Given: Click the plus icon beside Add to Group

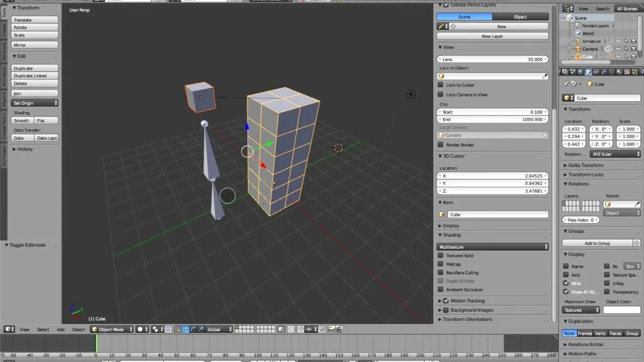Looking at the screenshot, I should tap(636, 243).
